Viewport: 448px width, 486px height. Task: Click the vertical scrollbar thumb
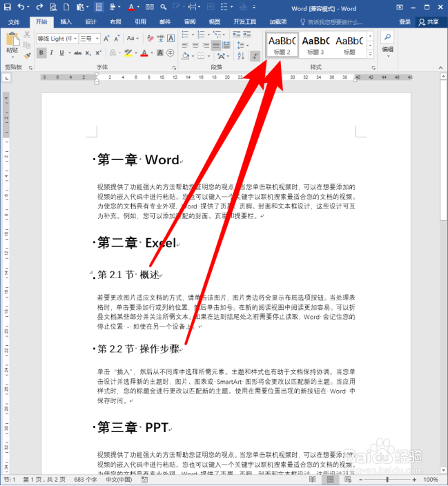click(x=444, y=149)
